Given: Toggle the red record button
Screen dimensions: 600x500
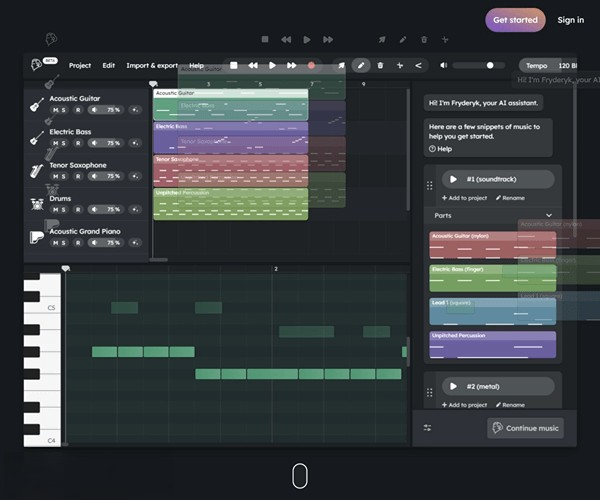Looking at the screenshot, I should 311,65.
